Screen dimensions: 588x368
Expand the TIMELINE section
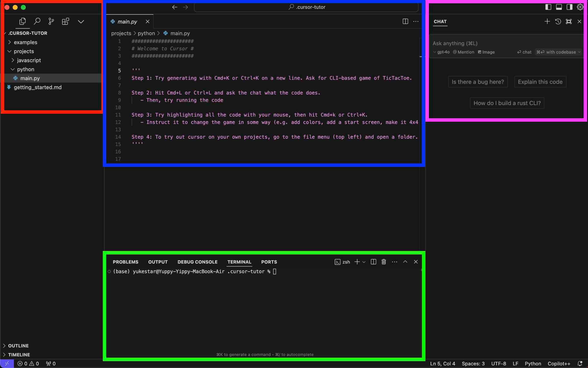(19, 355)
